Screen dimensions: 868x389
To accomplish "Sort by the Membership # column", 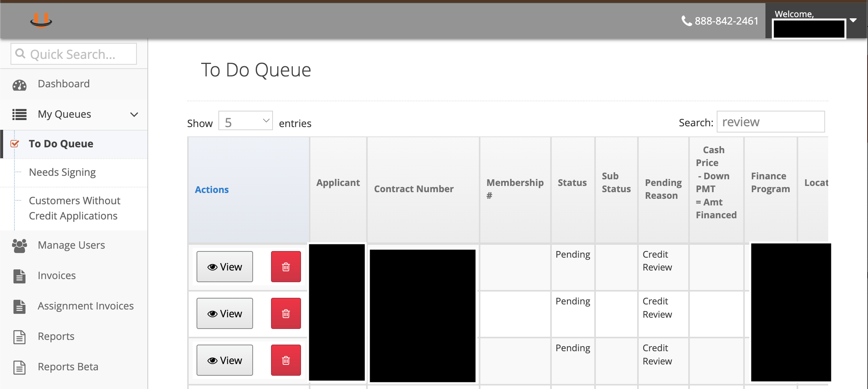I will [515, 189].
